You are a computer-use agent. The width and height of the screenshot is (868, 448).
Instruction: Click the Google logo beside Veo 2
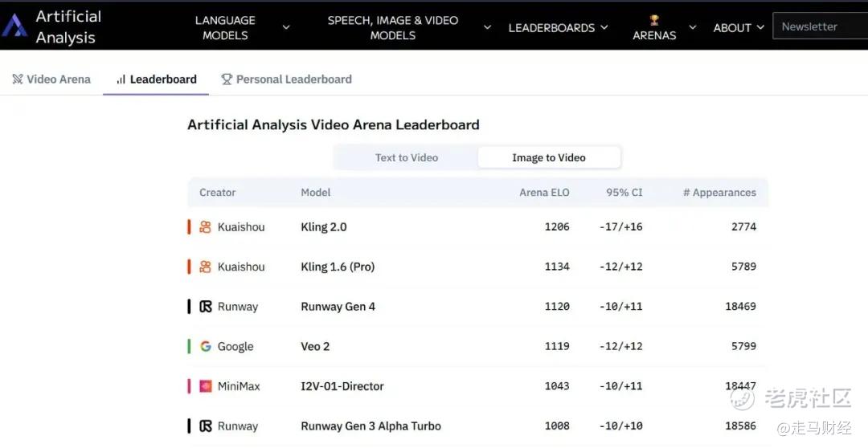206,346
